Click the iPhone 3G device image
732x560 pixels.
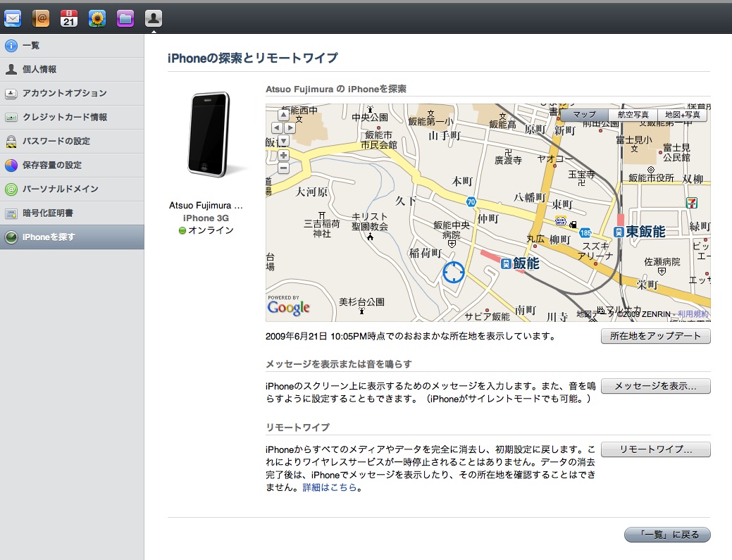pyautogui.click(x=210, y=135)
